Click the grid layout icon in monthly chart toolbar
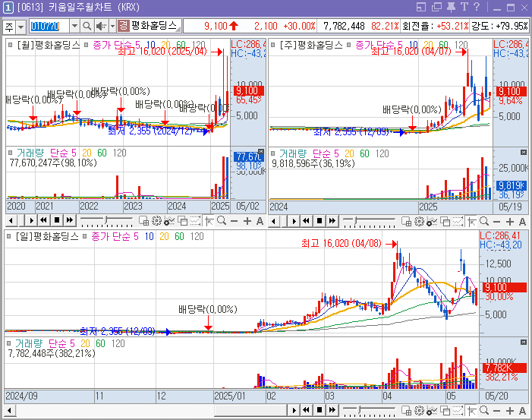Image resolution: width=532 pixels, height=420 pixels. [x=144, y=221]
